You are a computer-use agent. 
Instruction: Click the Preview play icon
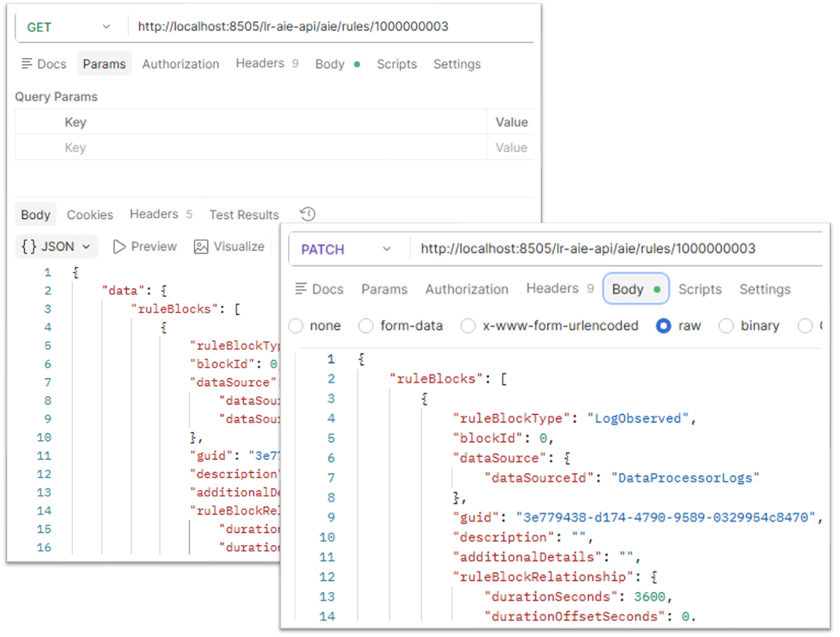(x=119, y=246)
